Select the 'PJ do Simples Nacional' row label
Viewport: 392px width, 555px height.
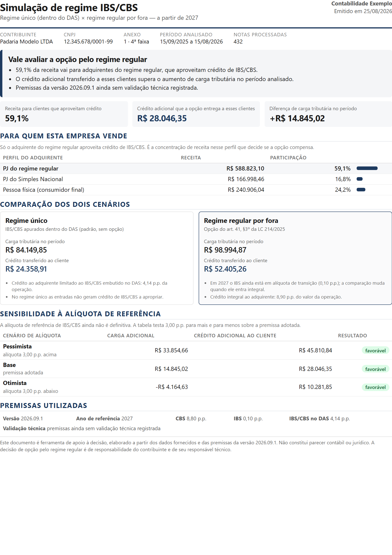(33, 179)
